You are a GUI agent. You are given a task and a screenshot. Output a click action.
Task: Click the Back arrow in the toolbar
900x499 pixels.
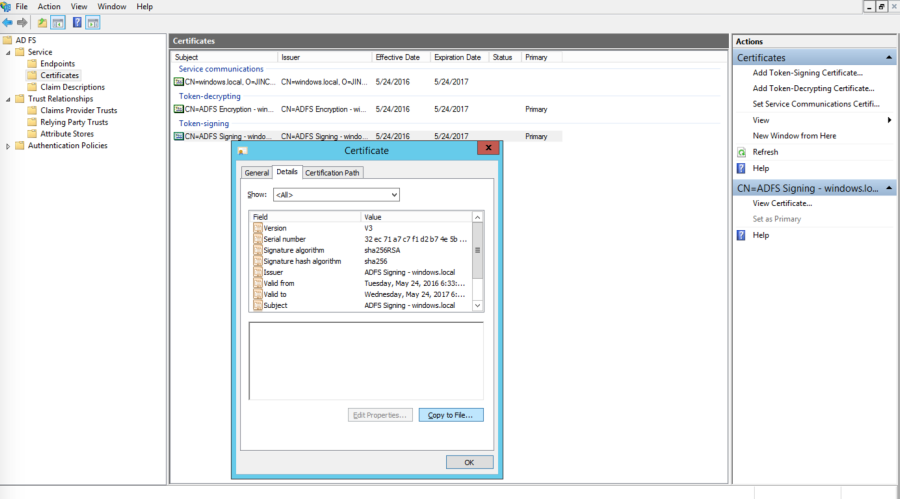tap(8, 22)
